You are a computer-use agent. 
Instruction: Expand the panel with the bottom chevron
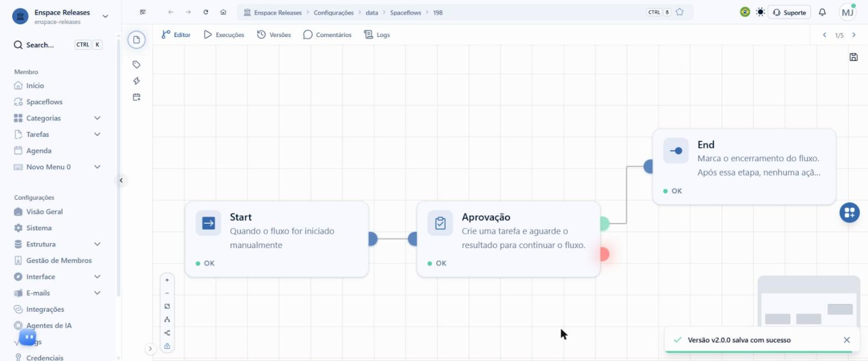150,349
